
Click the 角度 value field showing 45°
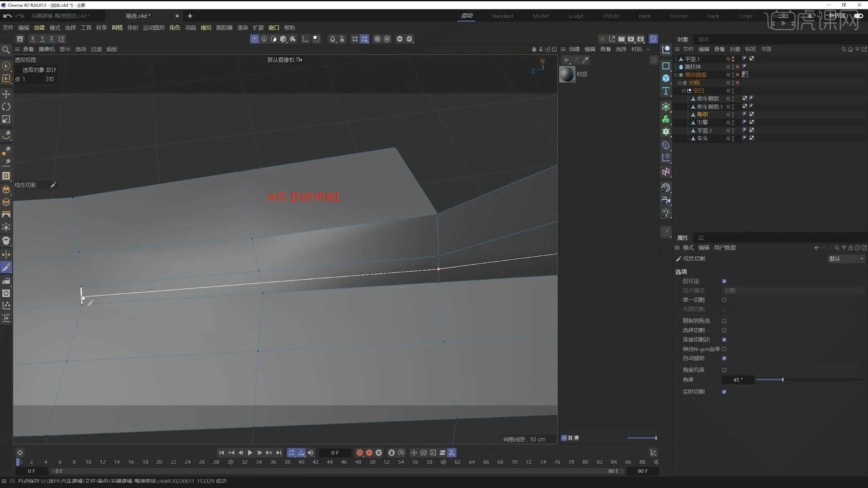tap(738, 380)
